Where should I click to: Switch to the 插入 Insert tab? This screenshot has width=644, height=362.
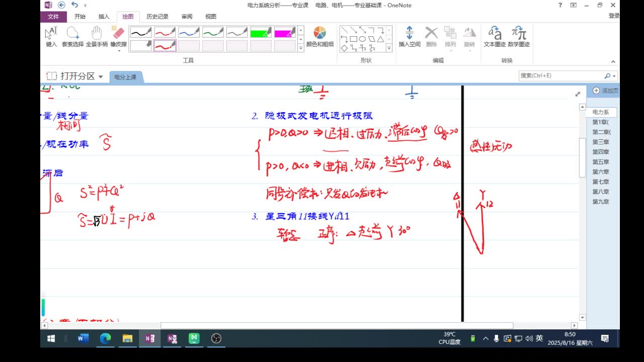pyautogui.click(x=104, y=17)
